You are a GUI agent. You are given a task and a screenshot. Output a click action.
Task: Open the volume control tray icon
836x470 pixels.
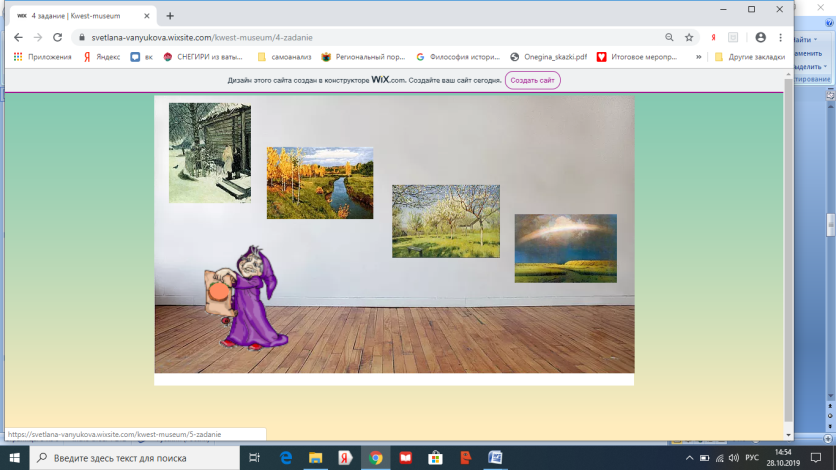click(734, 458)
